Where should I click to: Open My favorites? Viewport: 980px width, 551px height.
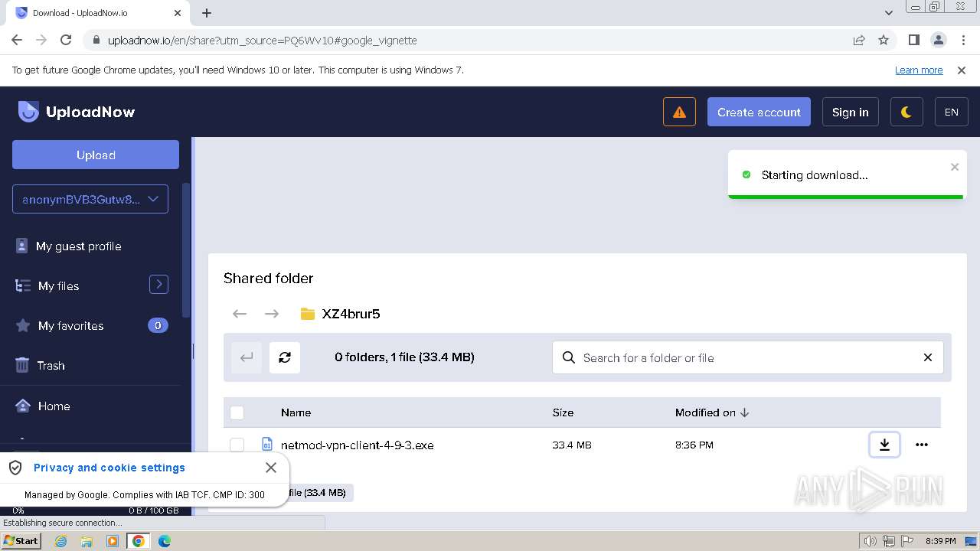pyautogui.click(x=70, y=326)
